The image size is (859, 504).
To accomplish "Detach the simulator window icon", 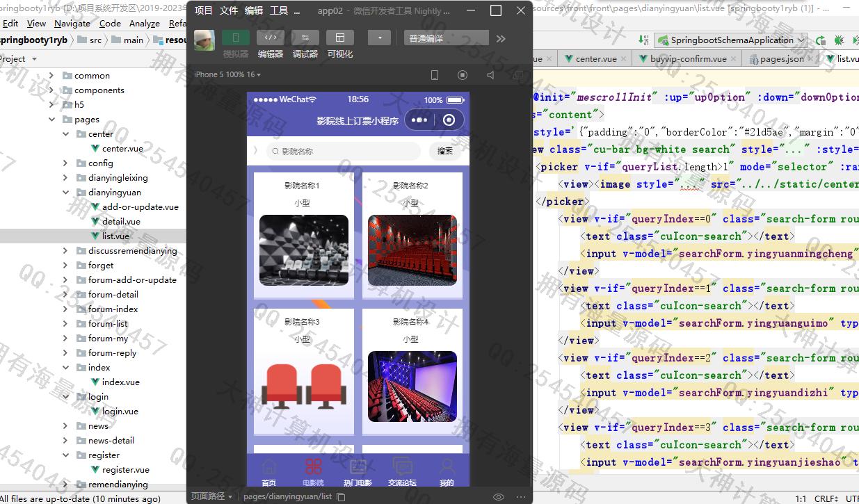I will click(x=517, y=74).
